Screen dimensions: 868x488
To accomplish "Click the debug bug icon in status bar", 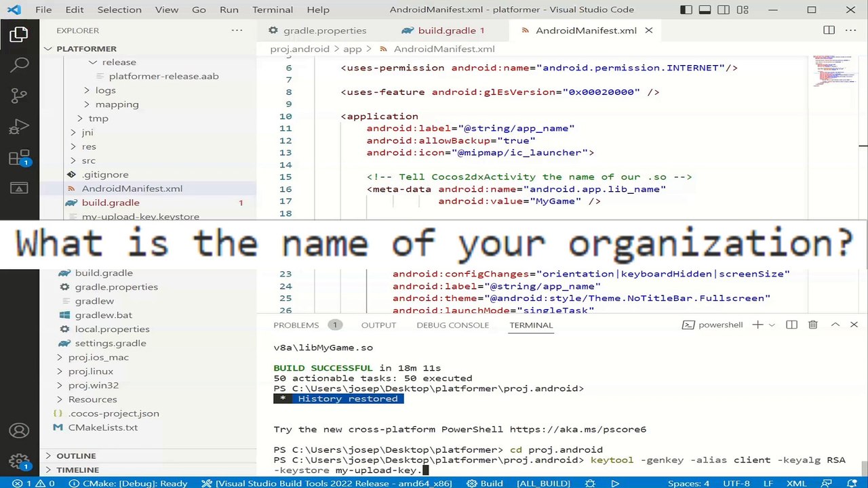I will point(590,483).
